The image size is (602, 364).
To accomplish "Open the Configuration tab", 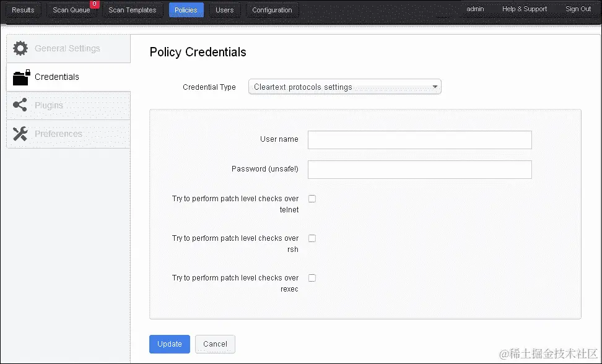I will [x=272, y=10].
